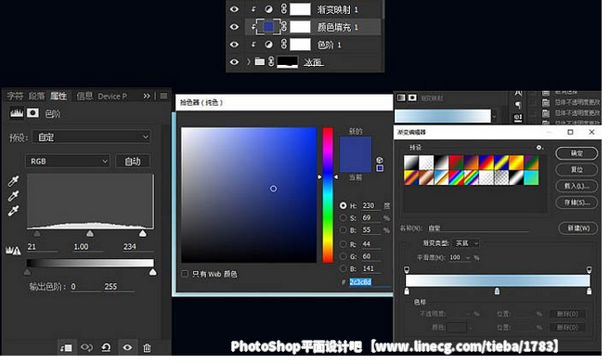Click the vertical hue spectrum slider
610x364 pixels.
click(x=328, y=195)
